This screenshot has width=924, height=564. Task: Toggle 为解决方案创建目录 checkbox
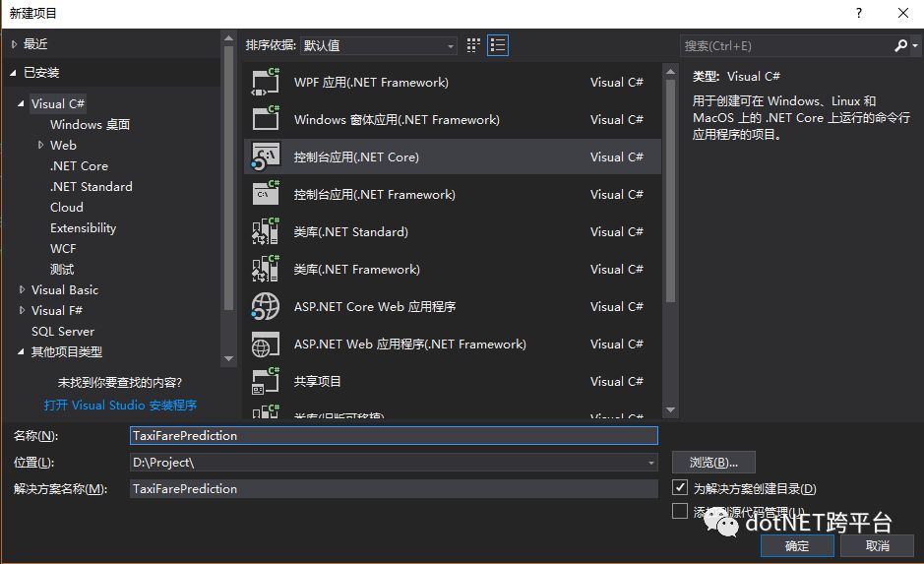679,487
